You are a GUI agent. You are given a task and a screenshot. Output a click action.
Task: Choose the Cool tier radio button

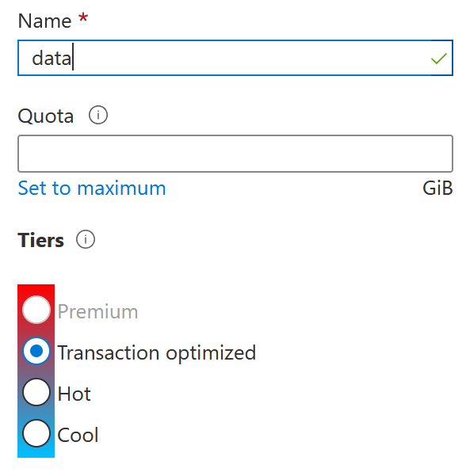tap(36, 433)
